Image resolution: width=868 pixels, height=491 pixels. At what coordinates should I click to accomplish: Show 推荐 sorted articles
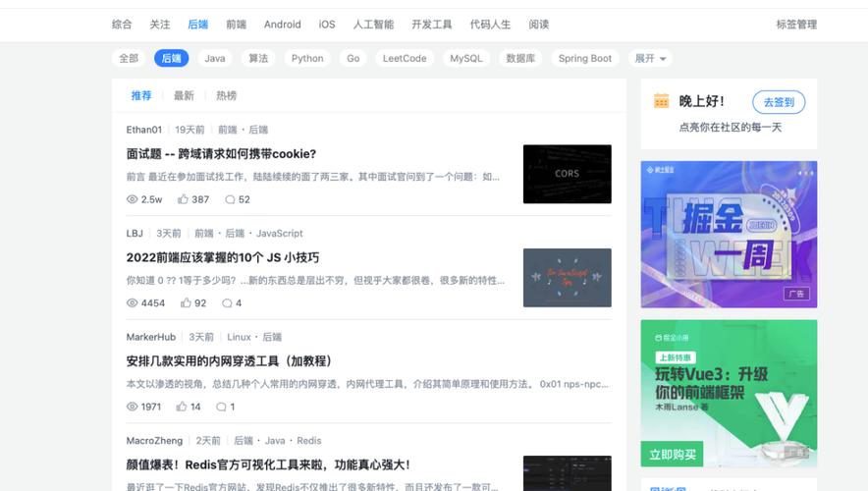[x=141, y=96]
